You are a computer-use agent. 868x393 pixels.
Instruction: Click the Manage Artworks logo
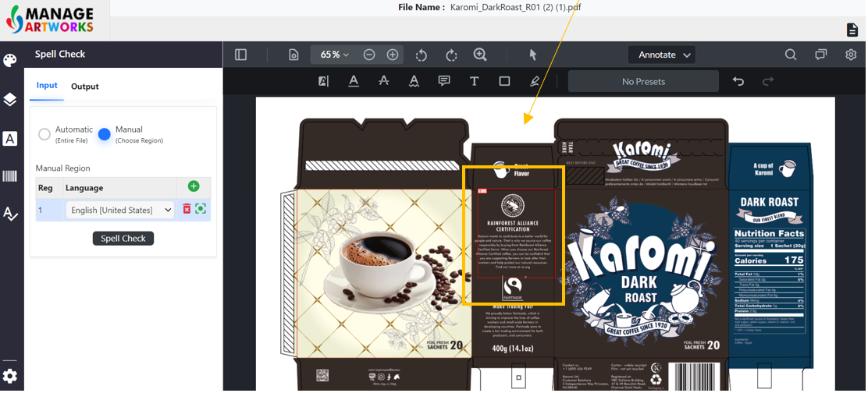[x=50, y=19]
